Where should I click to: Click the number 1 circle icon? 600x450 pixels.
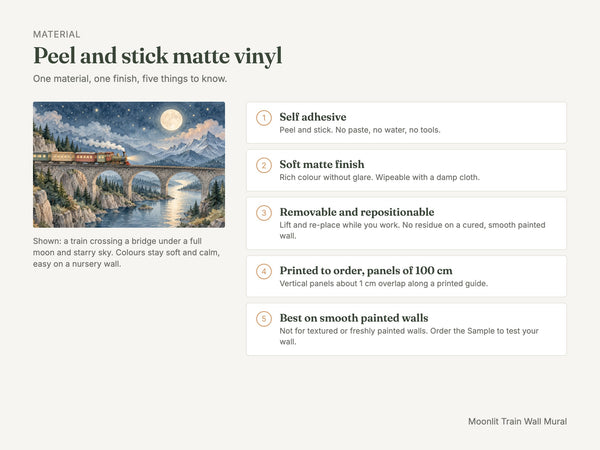[264, 118]
